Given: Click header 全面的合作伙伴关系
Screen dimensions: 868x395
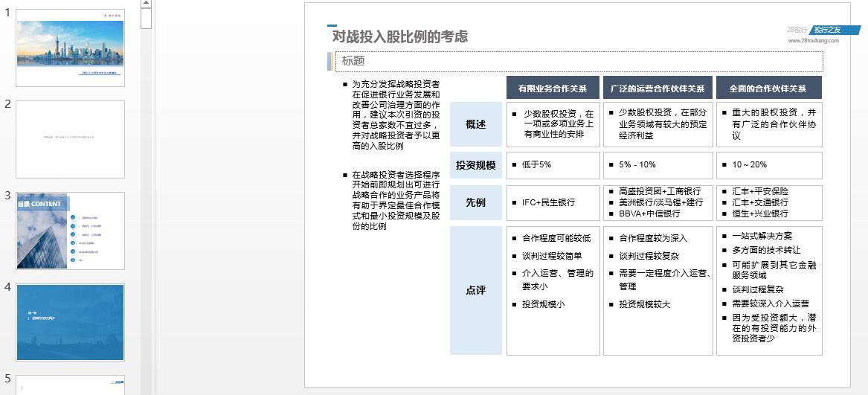Looking at the screenshot, I should coord(769,88).
